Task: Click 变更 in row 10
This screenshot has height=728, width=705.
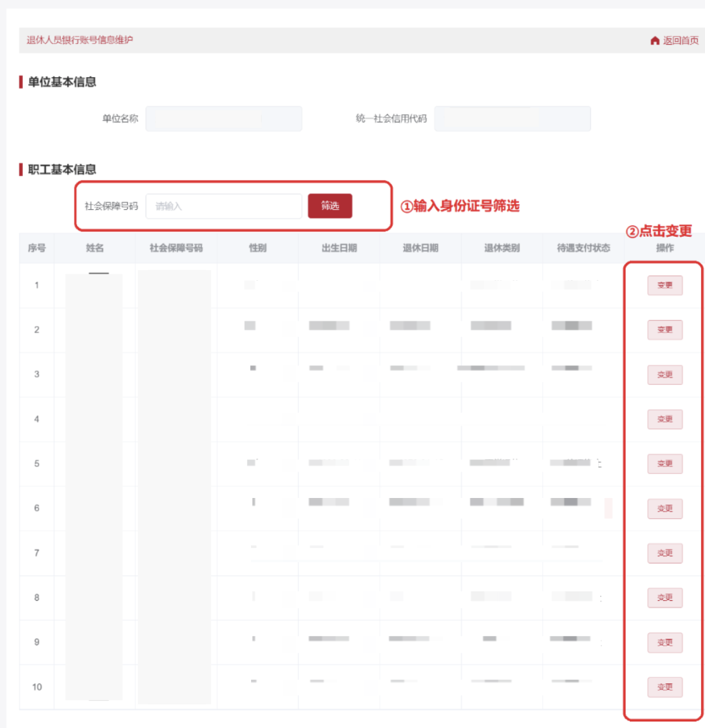Action: click(x=664, y=687)
